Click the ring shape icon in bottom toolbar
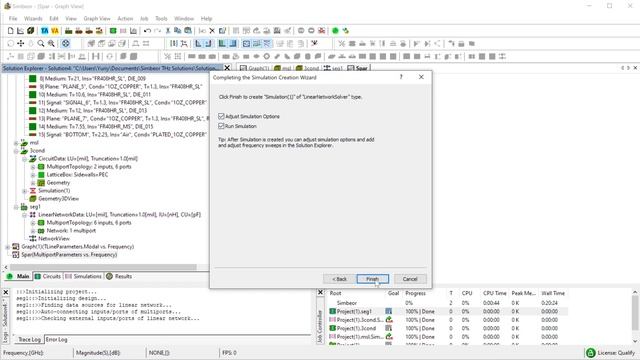The width and height of the screenshot is (640, 360). coord(267,56)
